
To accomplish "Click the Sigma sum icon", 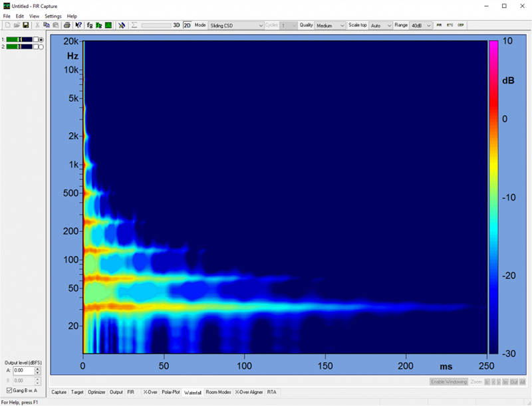I will click(x=134, y=25).
